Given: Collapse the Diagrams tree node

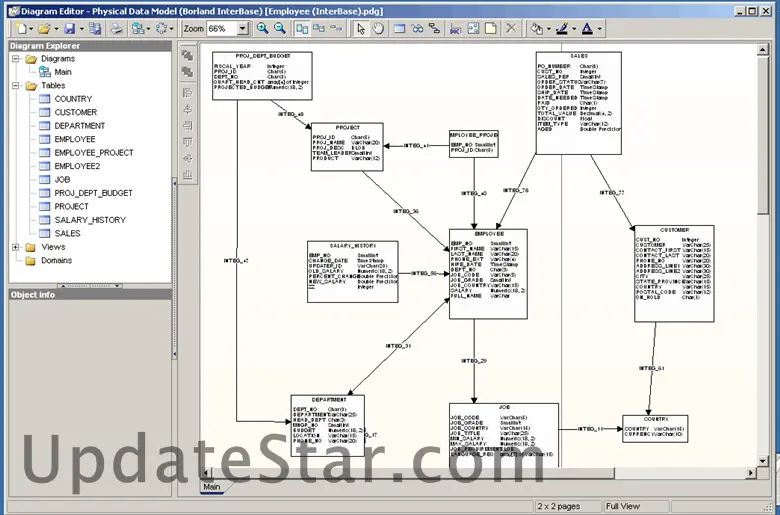Looking at the screenshot, I should 16,59.
